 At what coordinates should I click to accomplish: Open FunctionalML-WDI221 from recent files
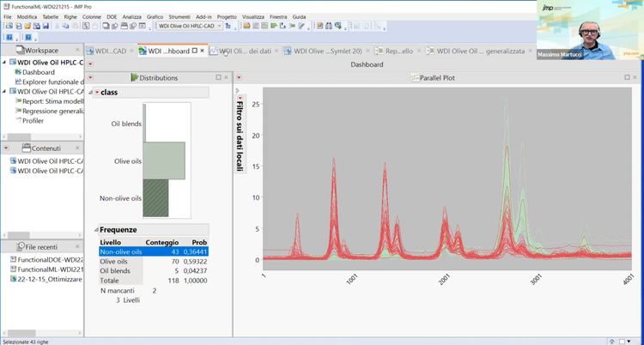pyautogui.click(x=50, y=269)
